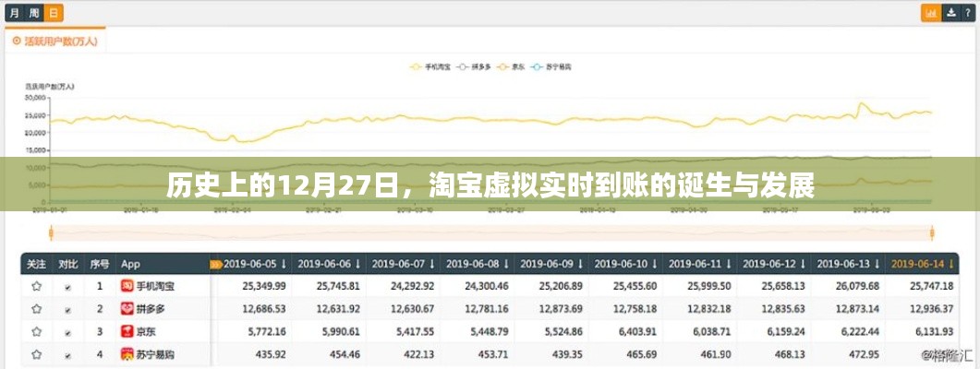Screen dimensions: 980x369
Task: Toggle 京东 series in chart legend
Action: pos(512,65)
